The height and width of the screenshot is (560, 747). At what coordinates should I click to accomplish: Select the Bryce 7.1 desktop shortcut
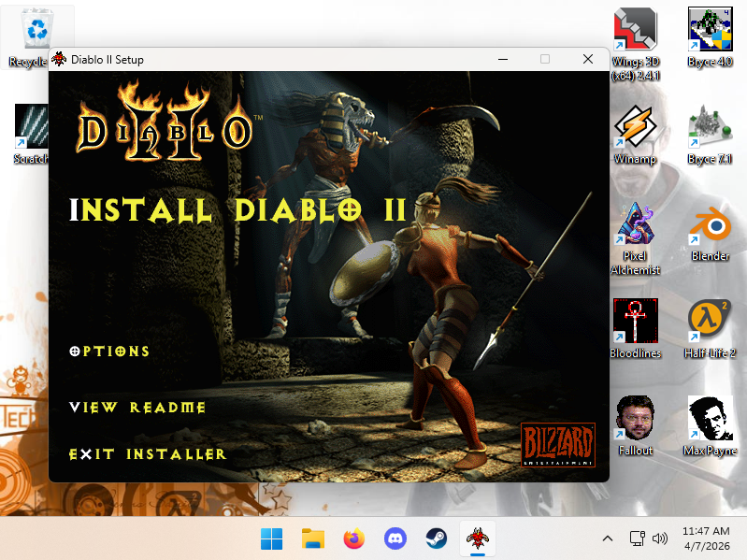tap(710, 135)
